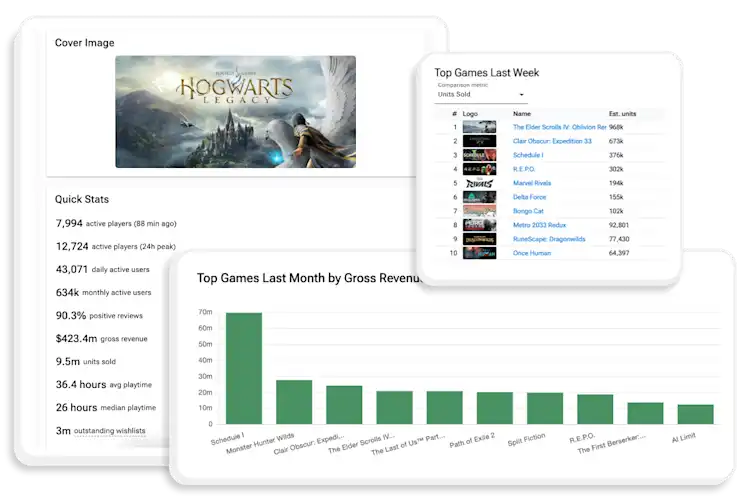The width and height of the screenshot is (750, 501).
Task: Open the Metro 2033 Redux link
Action: coord(539,225)
